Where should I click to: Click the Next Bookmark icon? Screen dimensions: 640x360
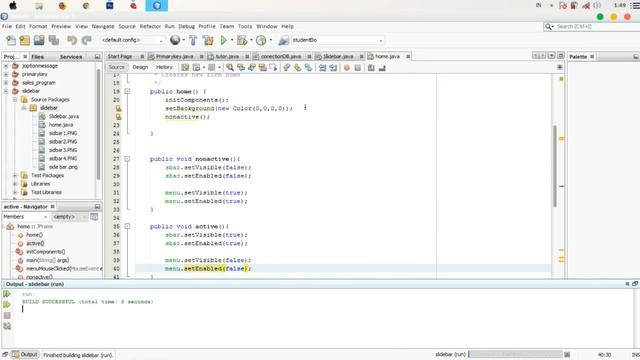pyautogui.click(x=298, y=68)
